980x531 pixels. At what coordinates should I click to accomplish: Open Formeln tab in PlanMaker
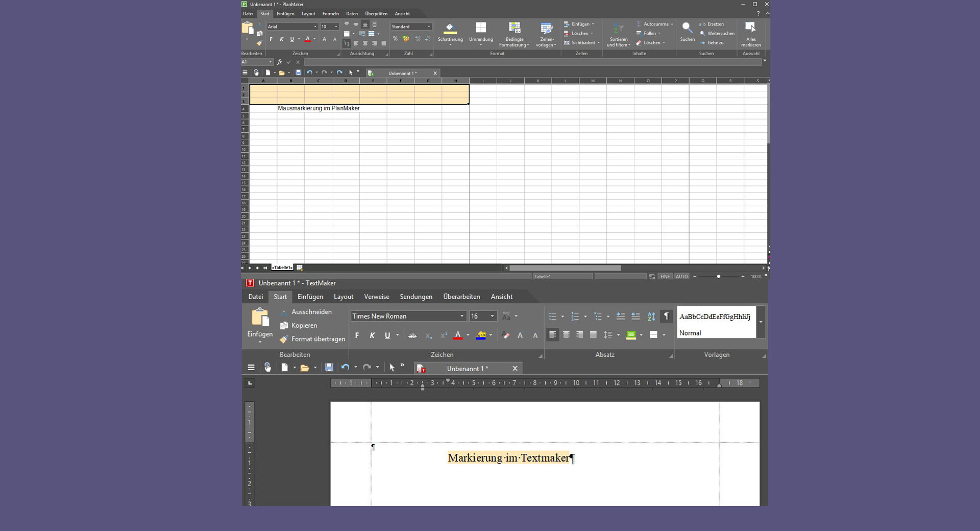coord(330,14)
